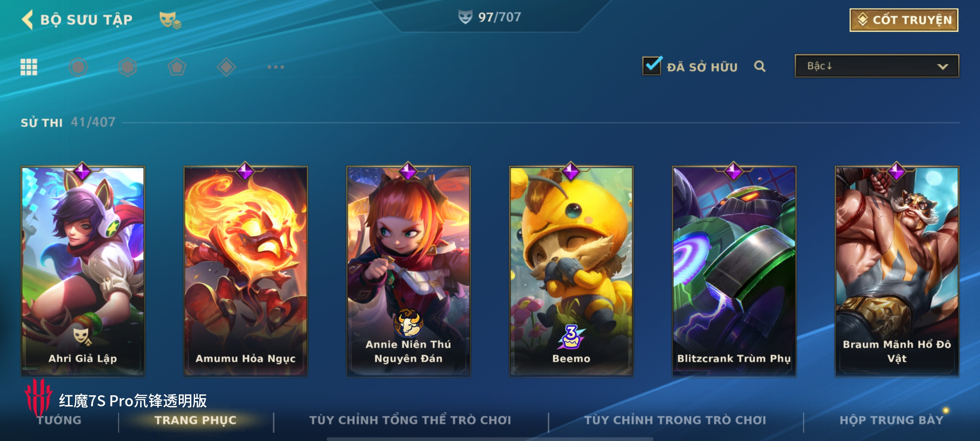This screenshot has height=441, width=980.
Task: Expand sort options with chevron arrow
Action: point(942,67)
